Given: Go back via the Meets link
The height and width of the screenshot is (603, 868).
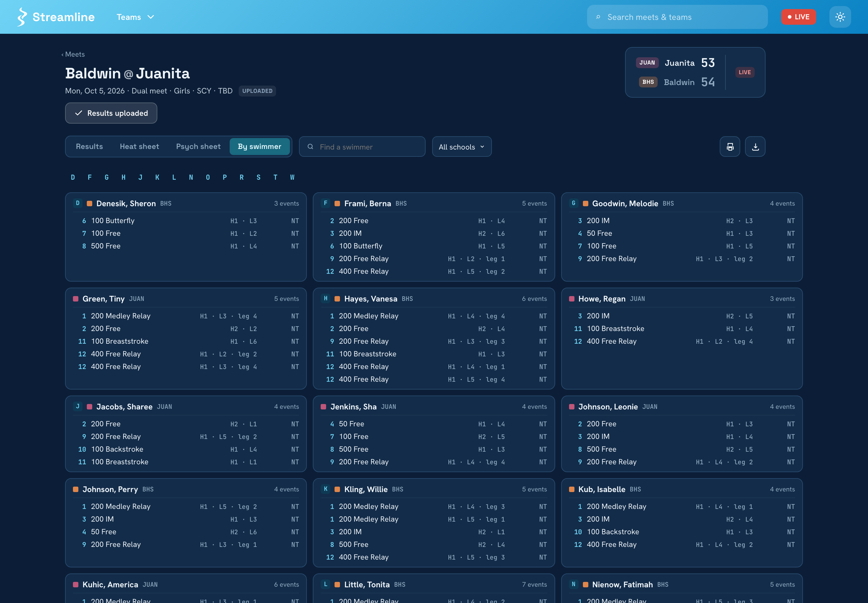Looking at the screenshot, I should pos(73,54).
